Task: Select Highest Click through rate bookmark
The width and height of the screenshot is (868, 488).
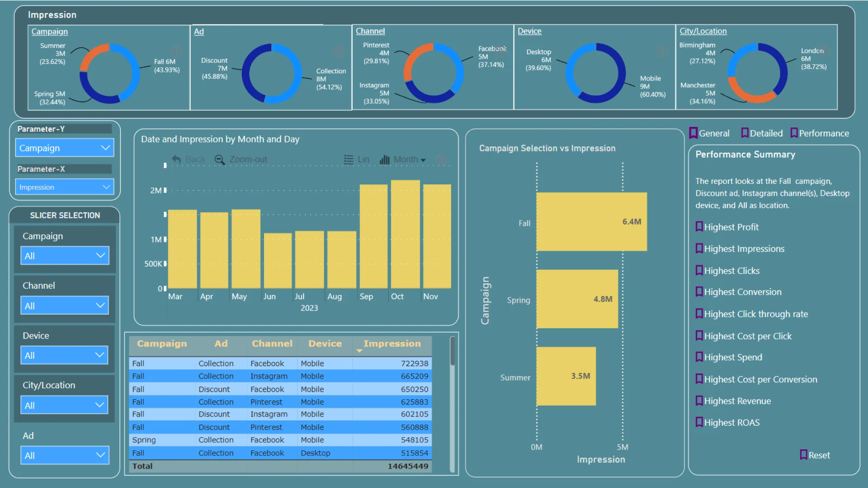Action: pos(751,314)
